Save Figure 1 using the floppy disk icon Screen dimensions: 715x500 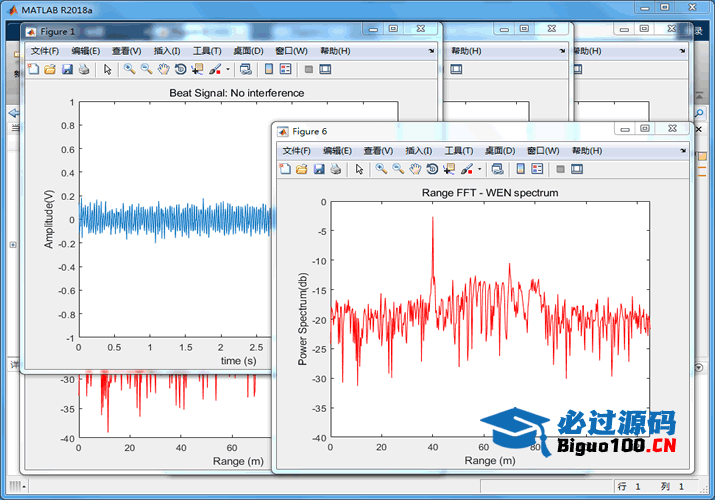tap(67, 69)
